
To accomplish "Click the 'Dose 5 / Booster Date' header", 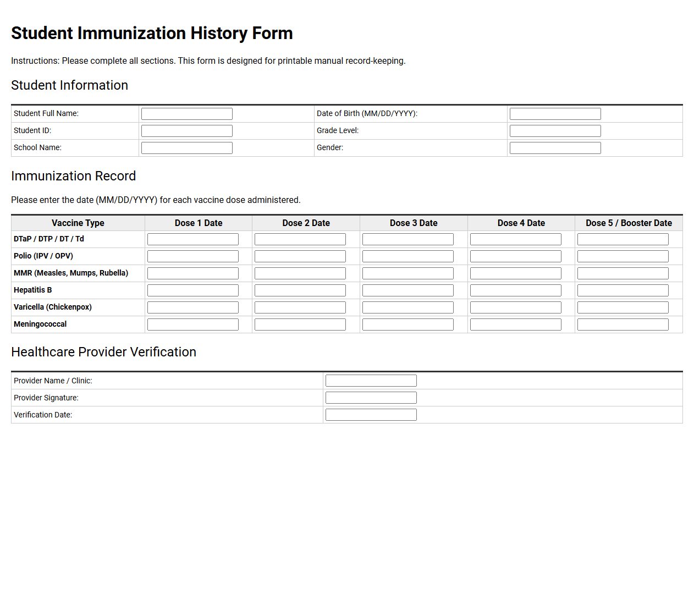I will pyautogui.click(x=629, y=223).
